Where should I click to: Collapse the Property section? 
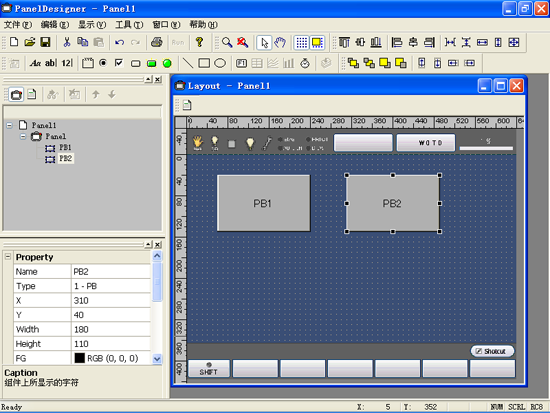tap(8, 257)
